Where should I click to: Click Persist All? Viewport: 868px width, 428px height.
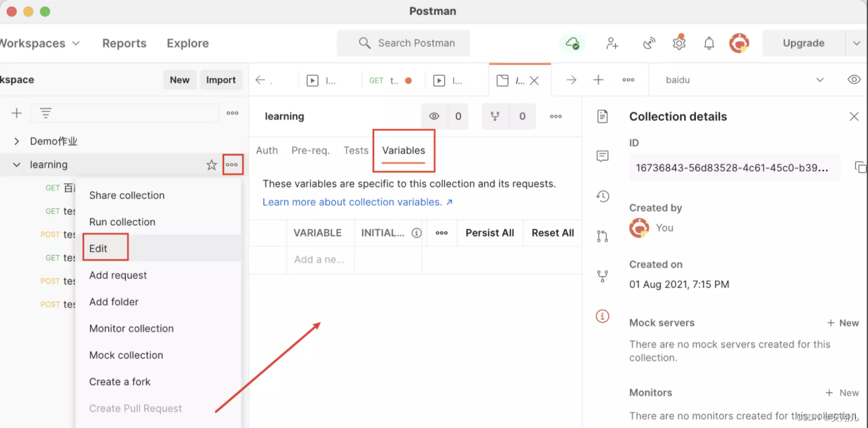pos(490,233)
